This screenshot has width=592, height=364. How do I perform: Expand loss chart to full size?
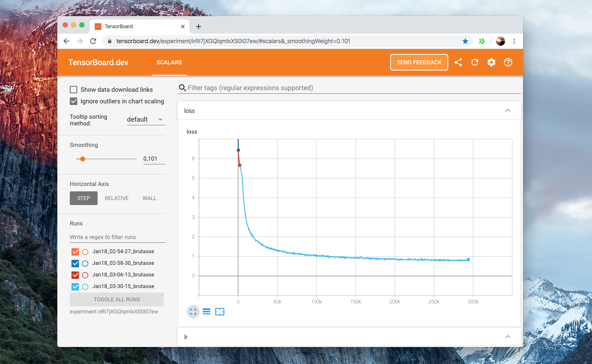click(193, 312)
